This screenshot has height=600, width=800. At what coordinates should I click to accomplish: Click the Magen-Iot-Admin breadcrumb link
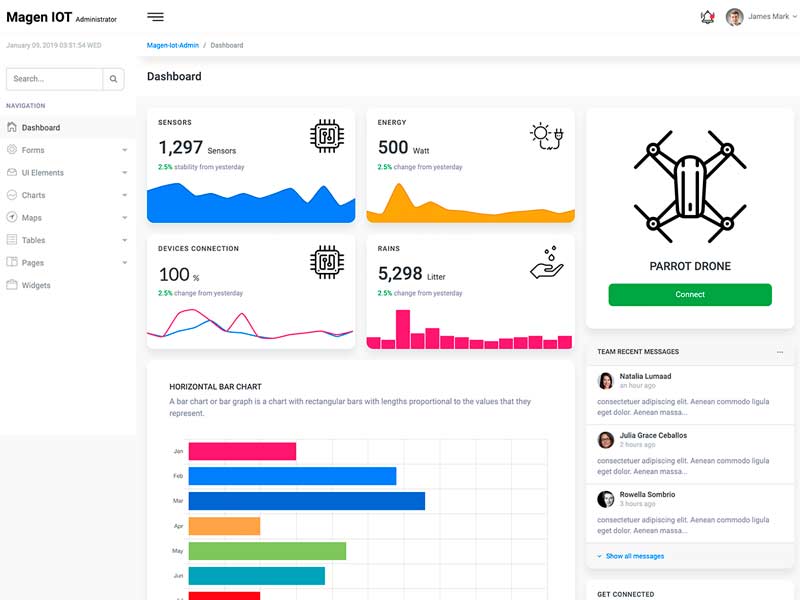(x=172, y=45)
